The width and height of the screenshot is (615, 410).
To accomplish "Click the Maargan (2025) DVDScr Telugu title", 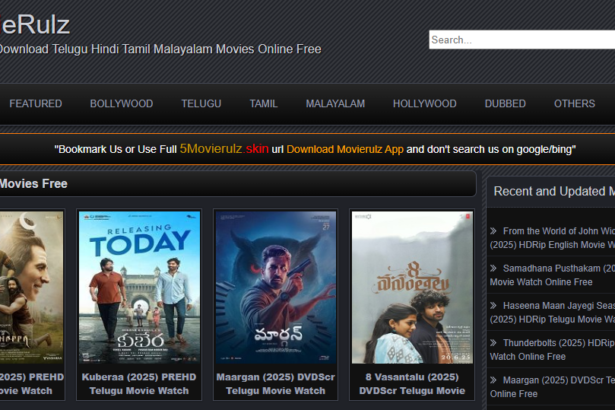I will (276, 384).
